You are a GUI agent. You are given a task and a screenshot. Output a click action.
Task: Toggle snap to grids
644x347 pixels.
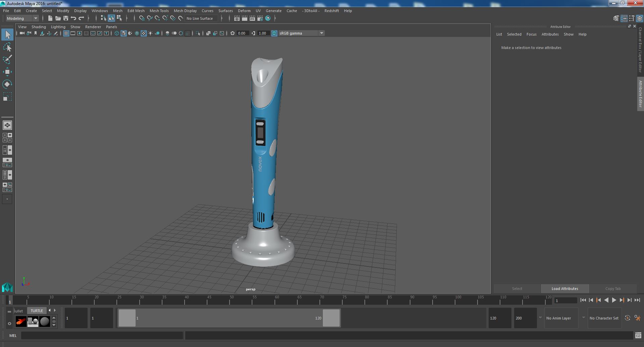coord(142,18)
